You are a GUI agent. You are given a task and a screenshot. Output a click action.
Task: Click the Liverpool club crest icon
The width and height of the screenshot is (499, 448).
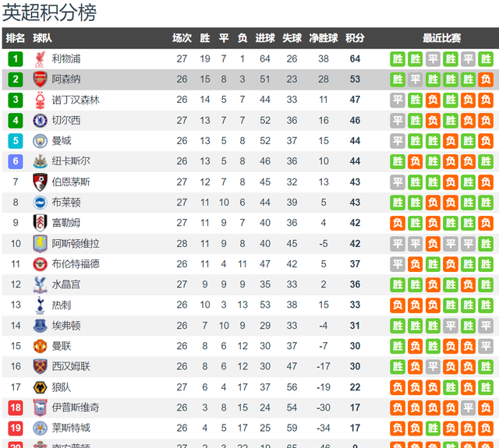tap(40, 58)
